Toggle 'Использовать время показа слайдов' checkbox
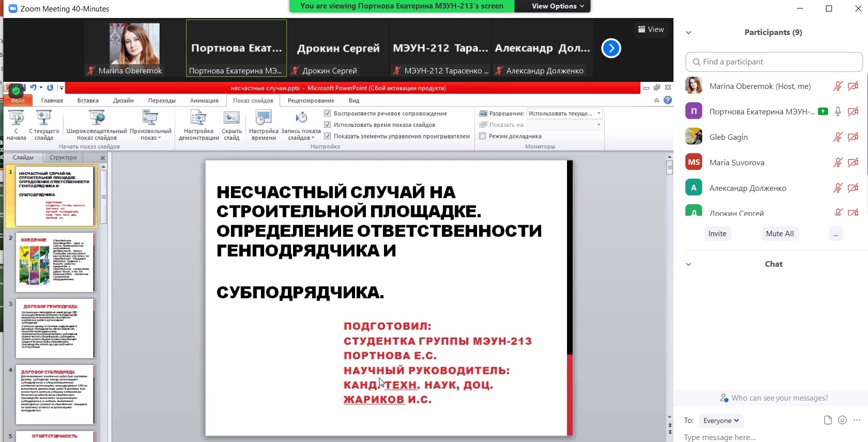868x442 pixels. pos(327,125)
